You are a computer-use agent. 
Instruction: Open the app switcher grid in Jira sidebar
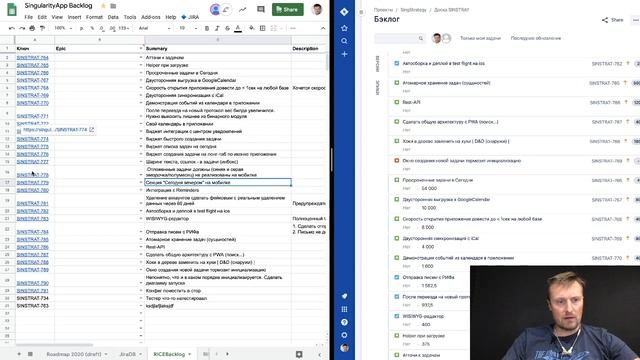[x=344, y=309]
